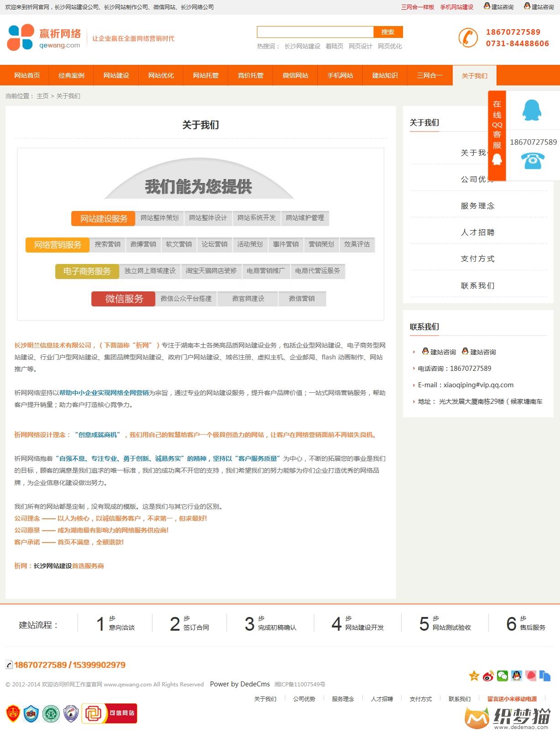This screenshot has width=560, height=738.
Task: Open the 微信网站 navigation tab
Action: point(295,75)
